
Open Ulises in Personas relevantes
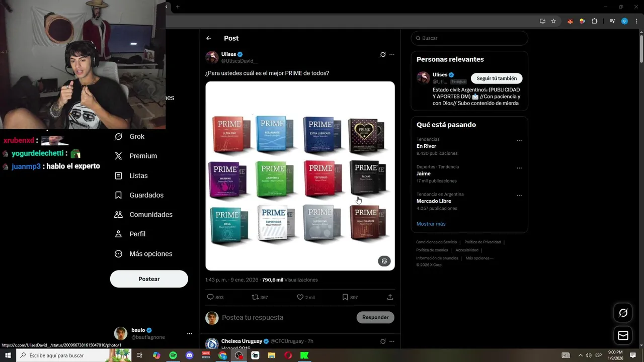(440, 74)
